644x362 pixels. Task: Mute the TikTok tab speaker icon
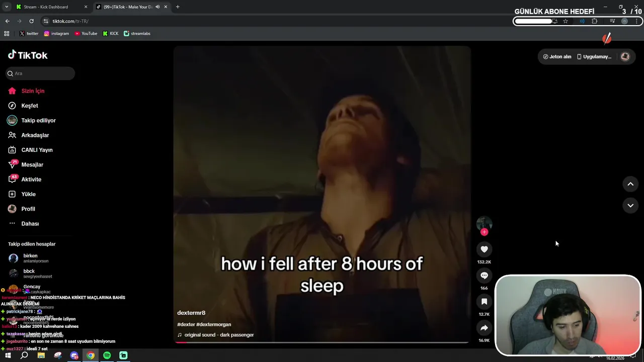pyautogui.click(x=157, y=7)
